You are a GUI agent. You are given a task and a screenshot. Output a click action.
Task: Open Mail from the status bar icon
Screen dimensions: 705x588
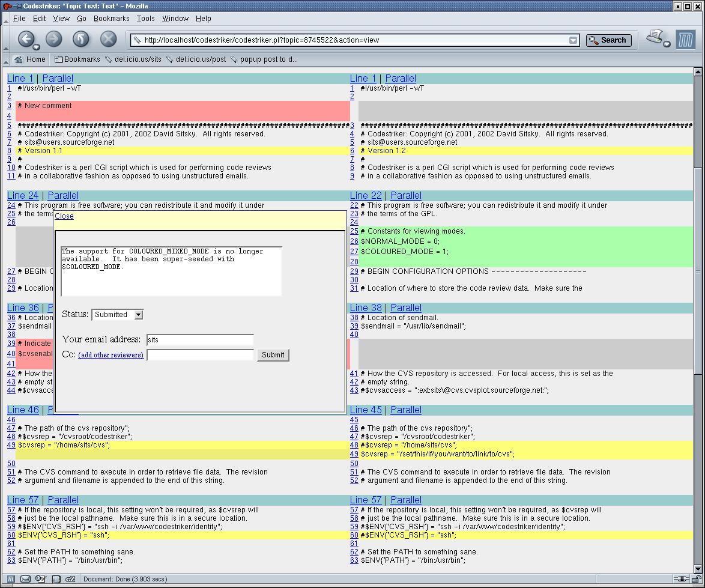tap(26, 579)
